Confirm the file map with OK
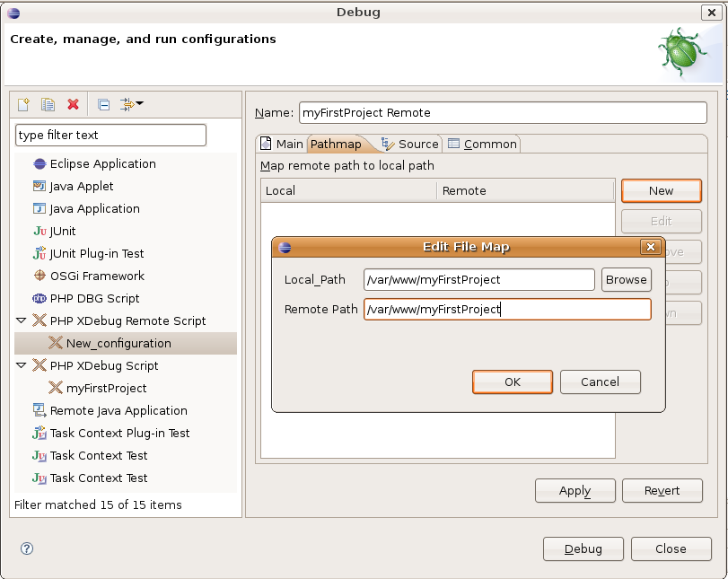 coord(512,382)
